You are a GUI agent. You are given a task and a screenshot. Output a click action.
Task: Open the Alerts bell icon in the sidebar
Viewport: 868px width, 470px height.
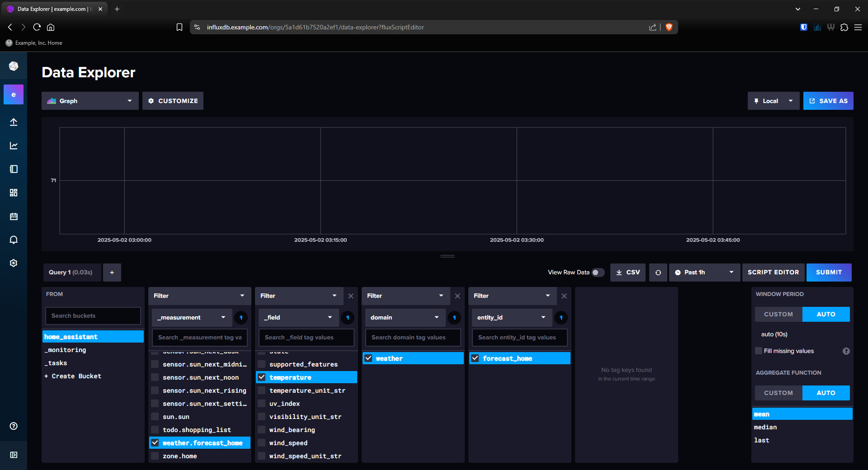[14, 240]
